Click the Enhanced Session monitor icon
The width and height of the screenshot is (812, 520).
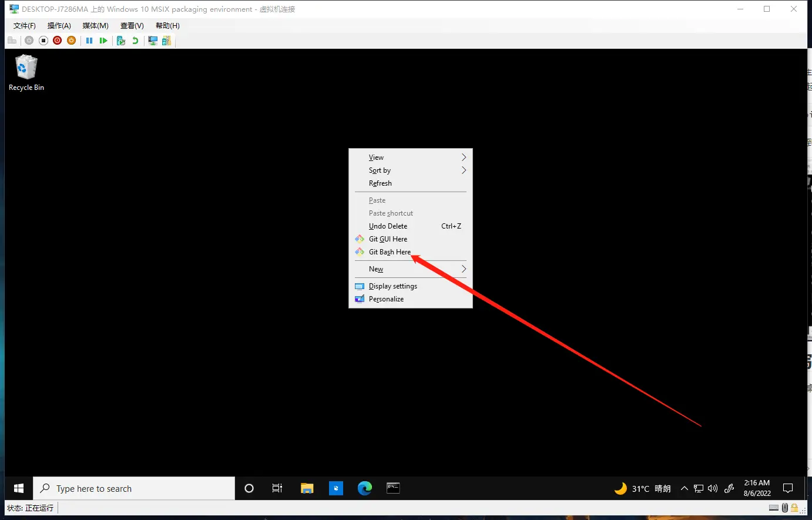tap(153, 41)
